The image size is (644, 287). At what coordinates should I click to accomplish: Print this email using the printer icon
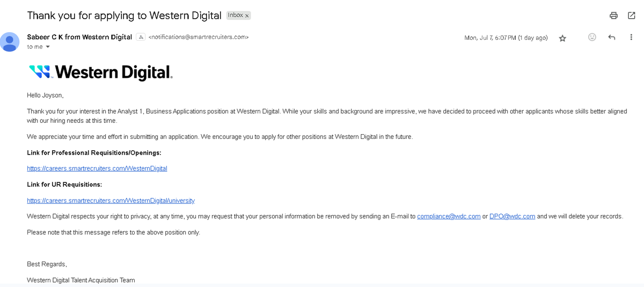pos(613,16)
